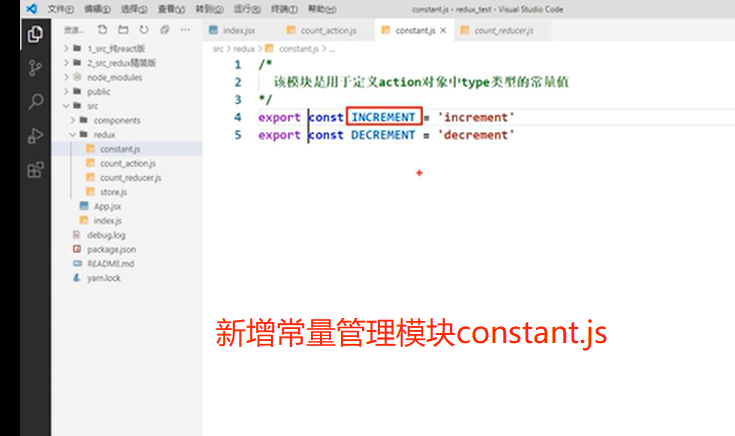Open the Search view in the activity bar
Screen dimensions: 735x436
click(x=35, y=102)
